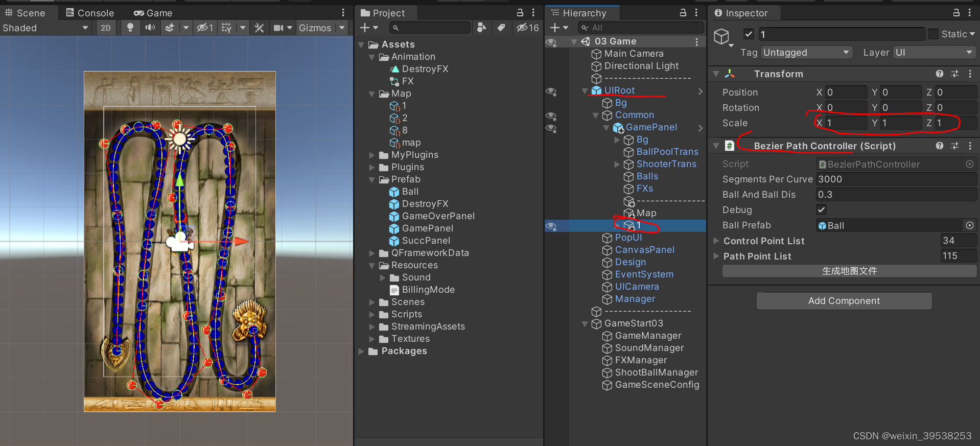Image resolution: width=980 pixels, height=446 pixels.
Task: Open Bezier Path Controller context menu
Action: 970,146
